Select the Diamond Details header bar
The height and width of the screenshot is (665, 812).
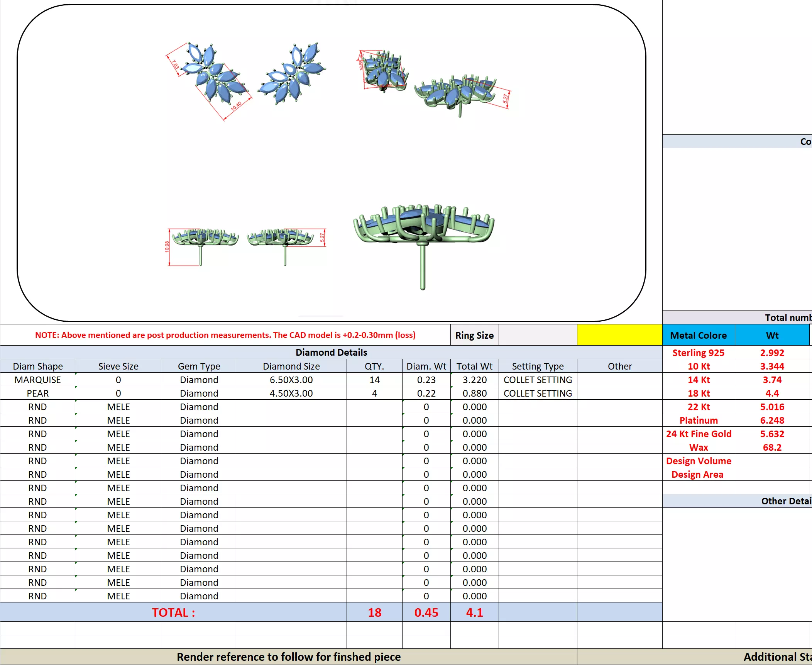click(331, 352)
